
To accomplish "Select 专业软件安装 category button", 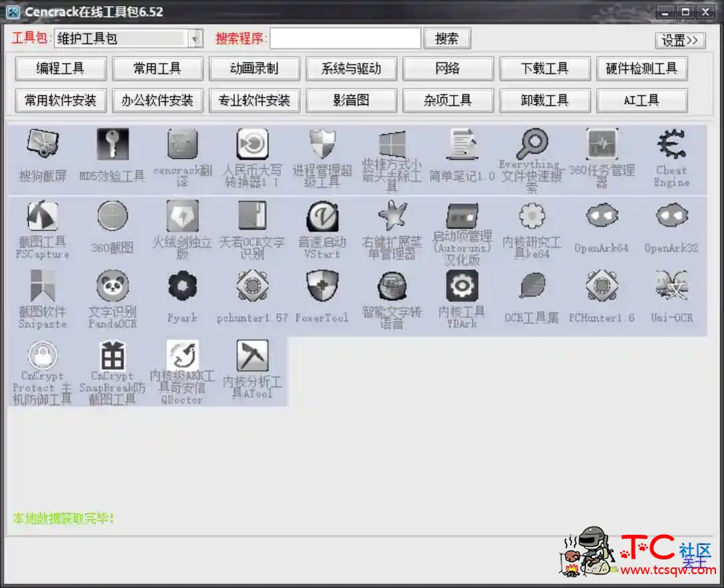I will 254,100.
